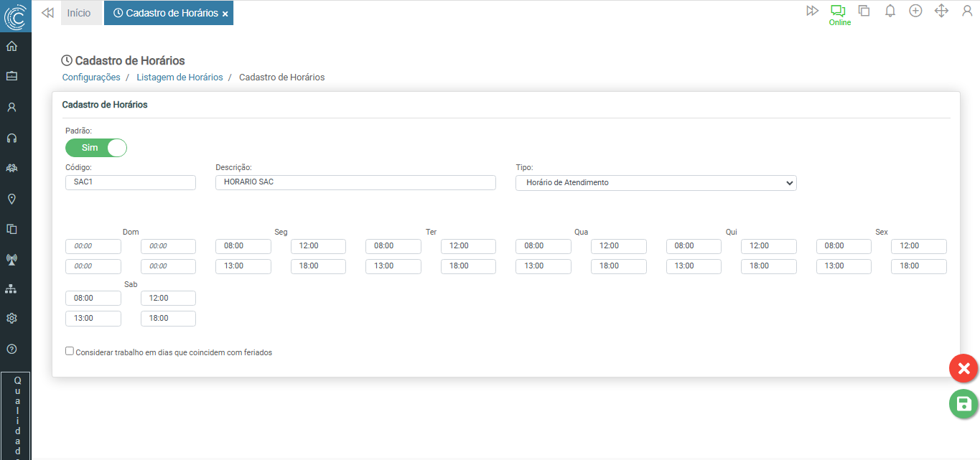The image size is (980, 460).
Task: Expand the Tipo dropdown
Action: (655, 183)
